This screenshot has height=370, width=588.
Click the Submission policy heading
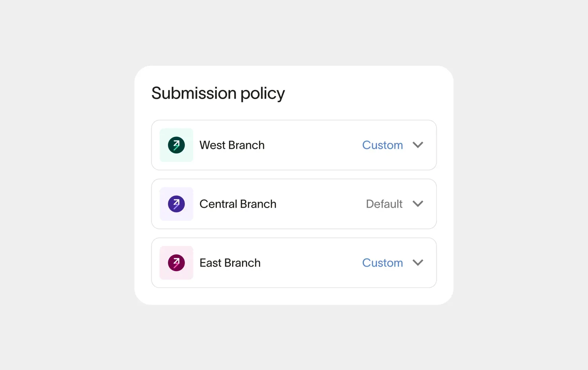[x=218, y=93]
